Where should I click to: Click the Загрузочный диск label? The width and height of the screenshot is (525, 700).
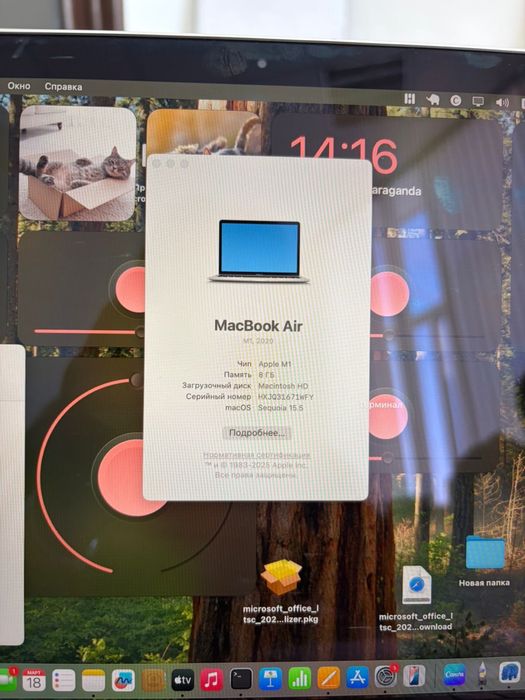point(217,385)
